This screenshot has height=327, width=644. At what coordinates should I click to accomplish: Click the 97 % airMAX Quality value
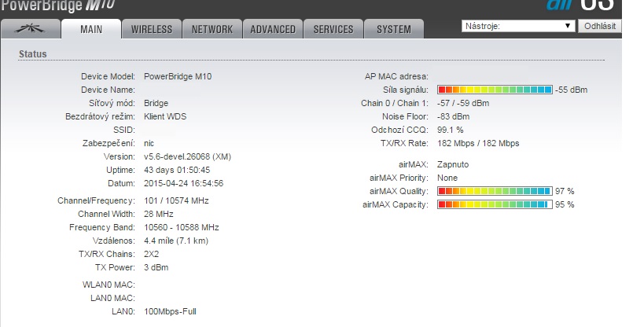[x=565, y=192]
